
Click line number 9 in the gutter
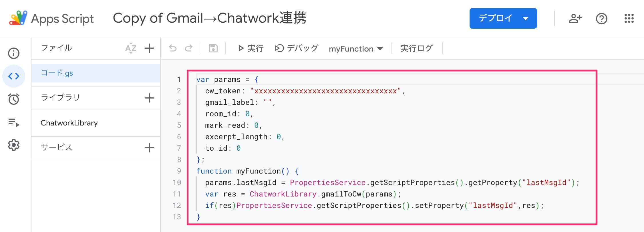179,171
